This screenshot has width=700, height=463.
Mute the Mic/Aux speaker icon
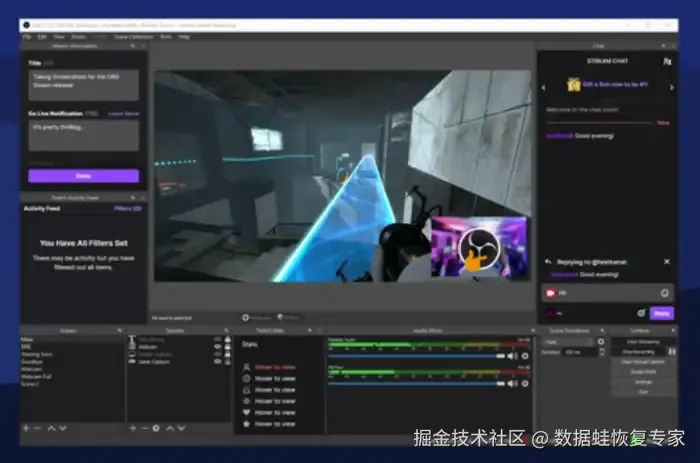[512, 384]
